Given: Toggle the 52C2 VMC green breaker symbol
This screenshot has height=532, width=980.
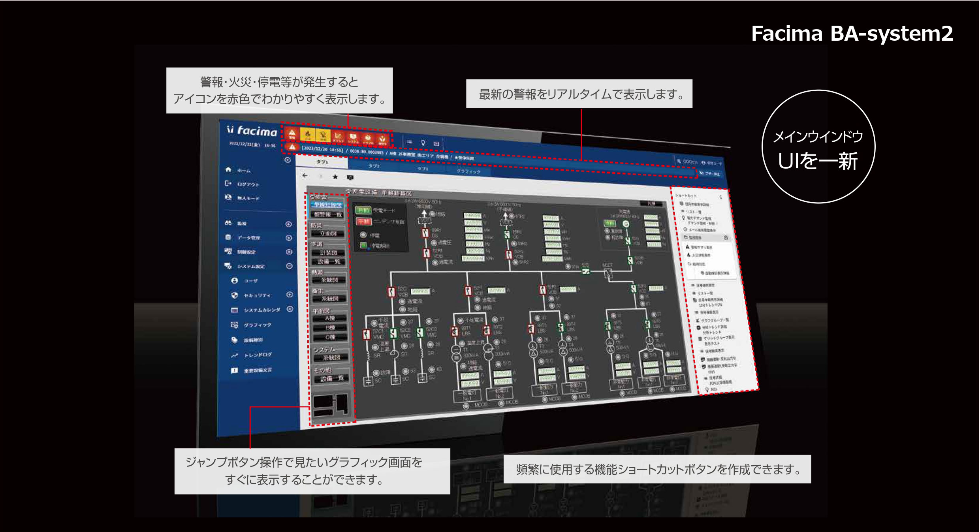Looking at the screenshot, I should [393, 333].
